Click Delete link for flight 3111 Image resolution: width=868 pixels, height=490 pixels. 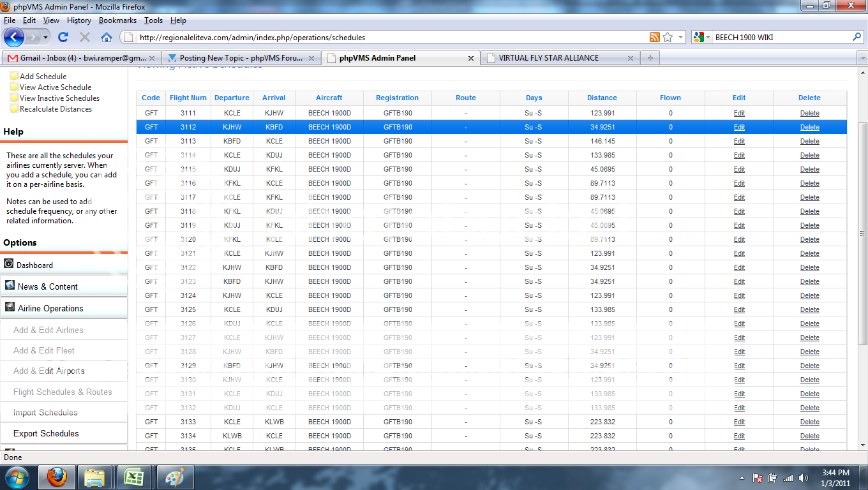pyautogui.click(x=809, y=113)
